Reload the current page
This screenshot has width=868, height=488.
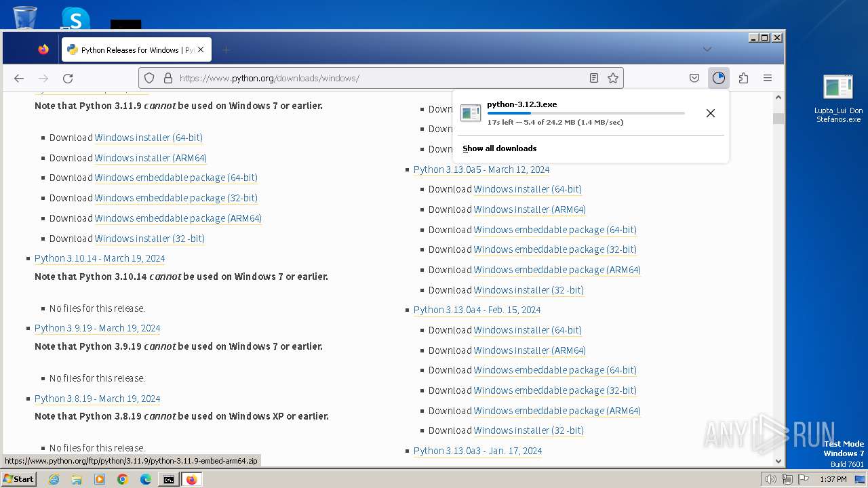(x=68, y=78)
